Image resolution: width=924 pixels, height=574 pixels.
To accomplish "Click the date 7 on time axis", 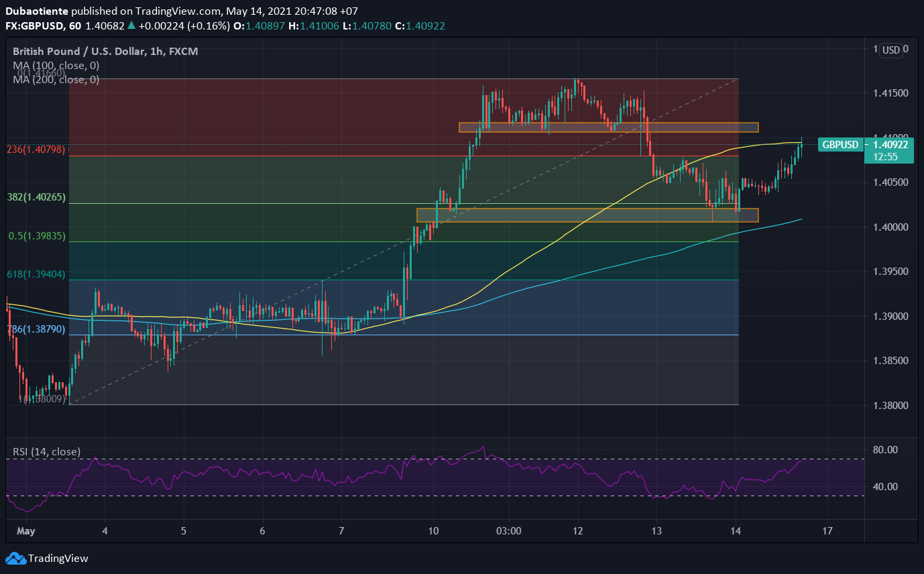I will (342, 530).
